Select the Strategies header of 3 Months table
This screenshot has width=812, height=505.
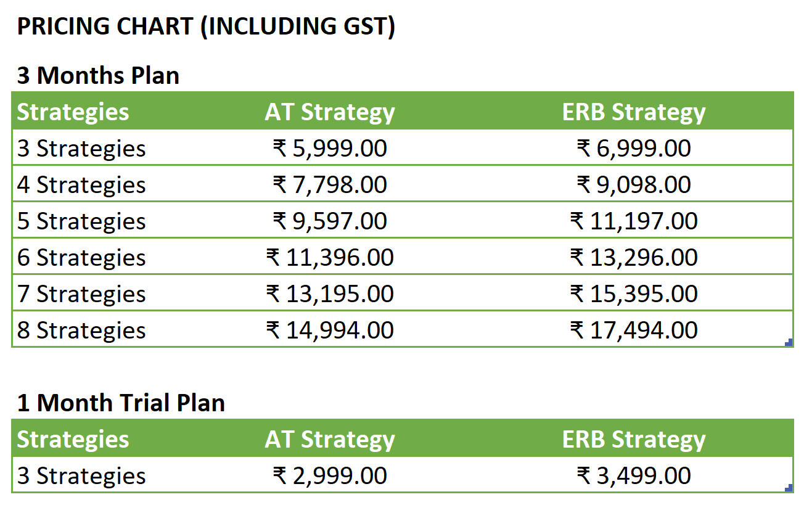(73, 112)
